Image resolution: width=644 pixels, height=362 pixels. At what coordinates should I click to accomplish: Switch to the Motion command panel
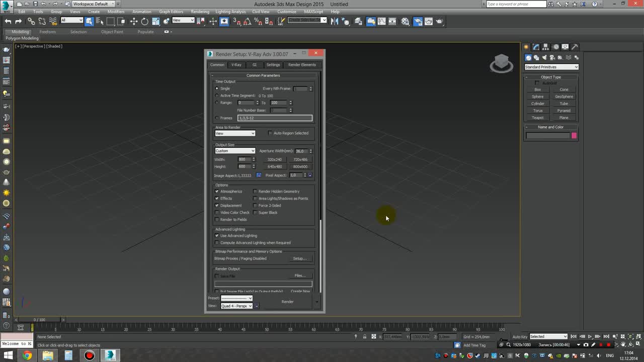pyautogui.click(x=556, y=47)
